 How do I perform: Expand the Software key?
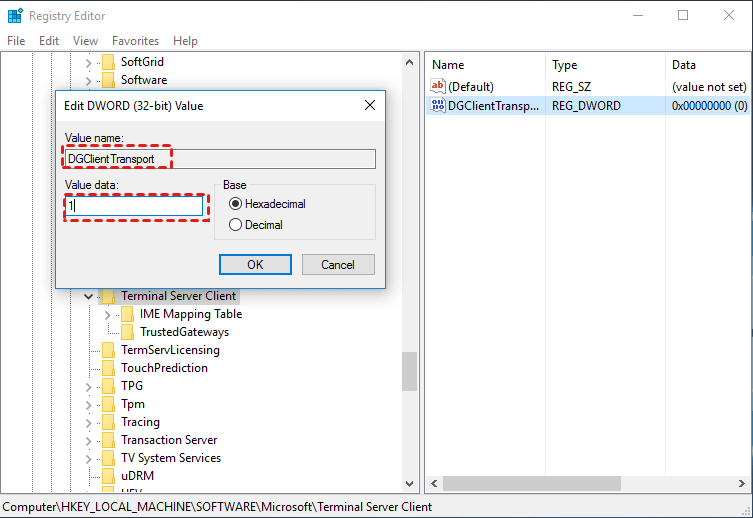88,81
